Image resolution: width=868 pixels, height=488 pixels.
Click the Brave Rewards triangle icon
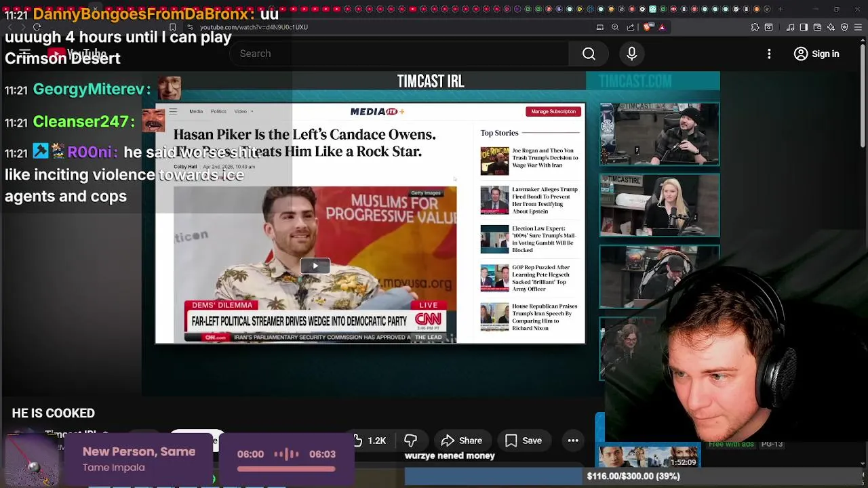coord(662,27)
